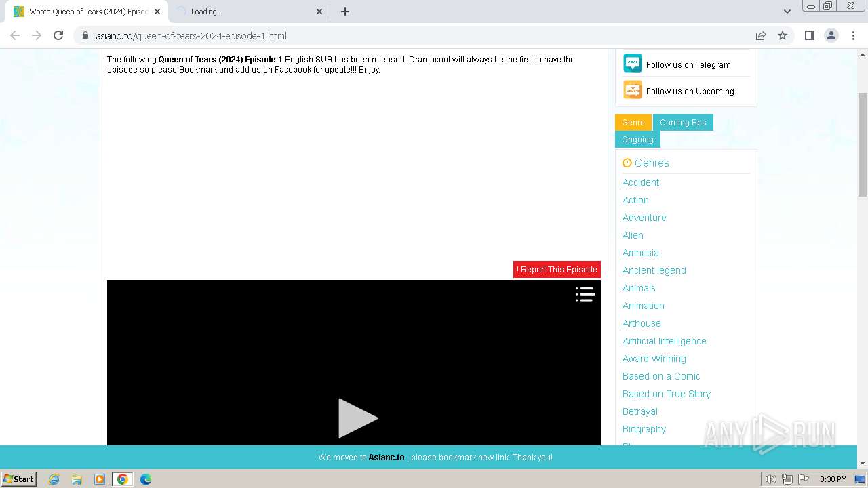This screenshot has width=868, height=488.
Task: Open Chrome three-dot menu
Action: tap(853, 35)
